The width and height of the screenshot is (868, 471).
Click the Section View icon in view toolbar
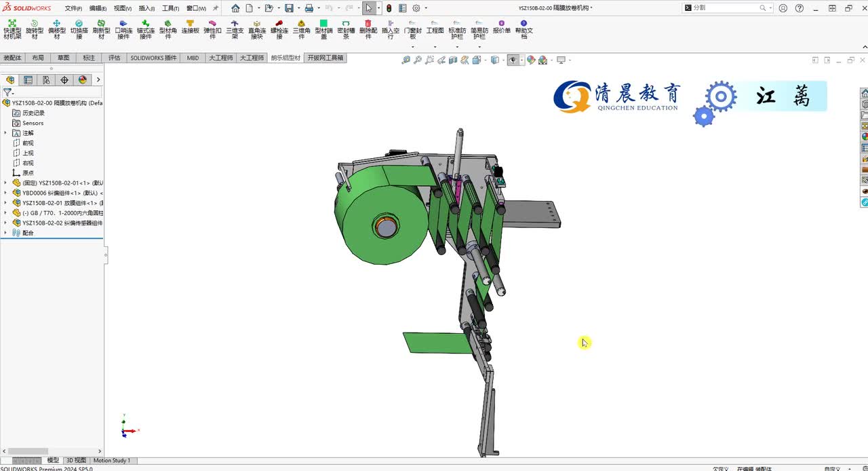coord(453,60)
